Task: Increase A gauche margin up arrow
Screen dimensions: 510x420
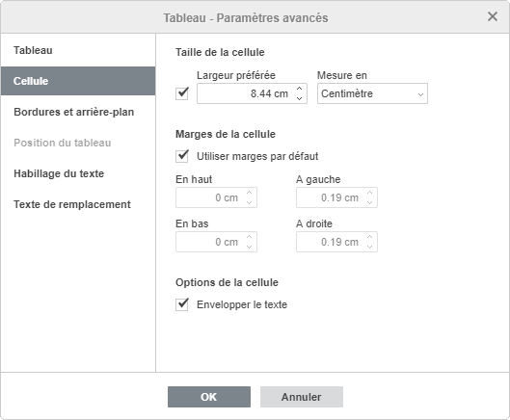Action: pyautogui.click(x=369, y=193)
